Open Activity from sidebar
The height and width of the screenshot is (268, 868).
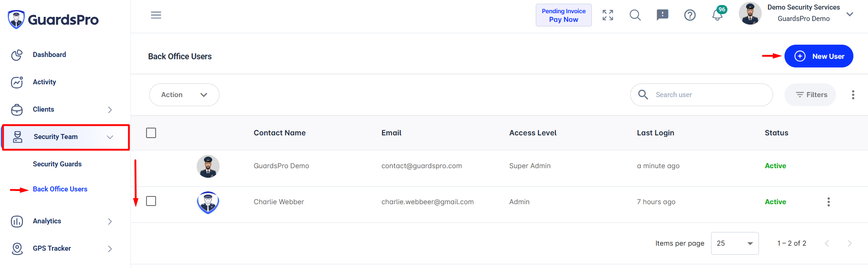[x=44, y=82]
